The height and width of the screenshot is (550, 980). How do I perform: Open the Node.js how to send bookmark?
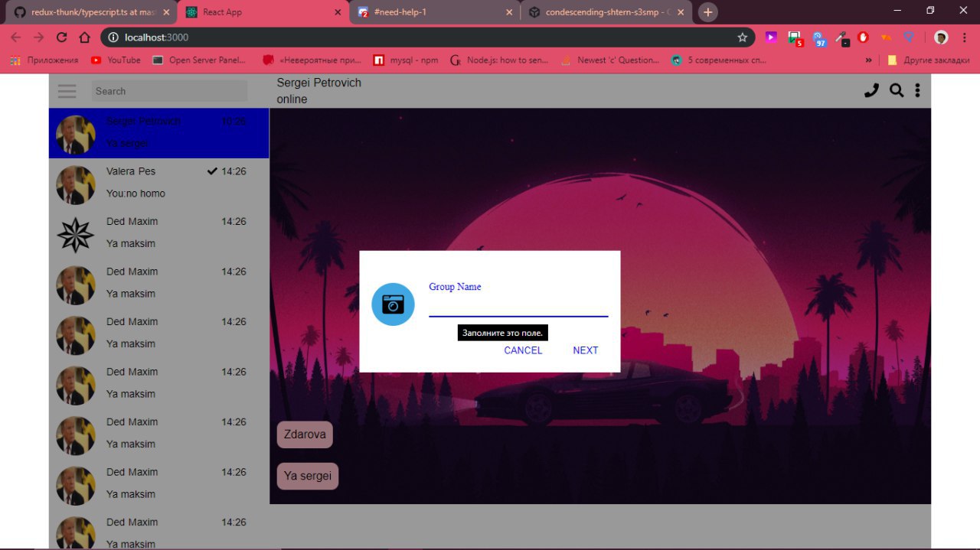tap(499, 60)
